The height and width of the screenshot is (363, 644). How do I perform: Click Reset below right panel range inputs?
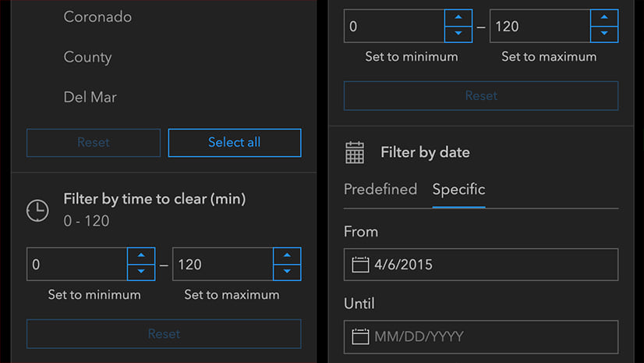[481, 96]
